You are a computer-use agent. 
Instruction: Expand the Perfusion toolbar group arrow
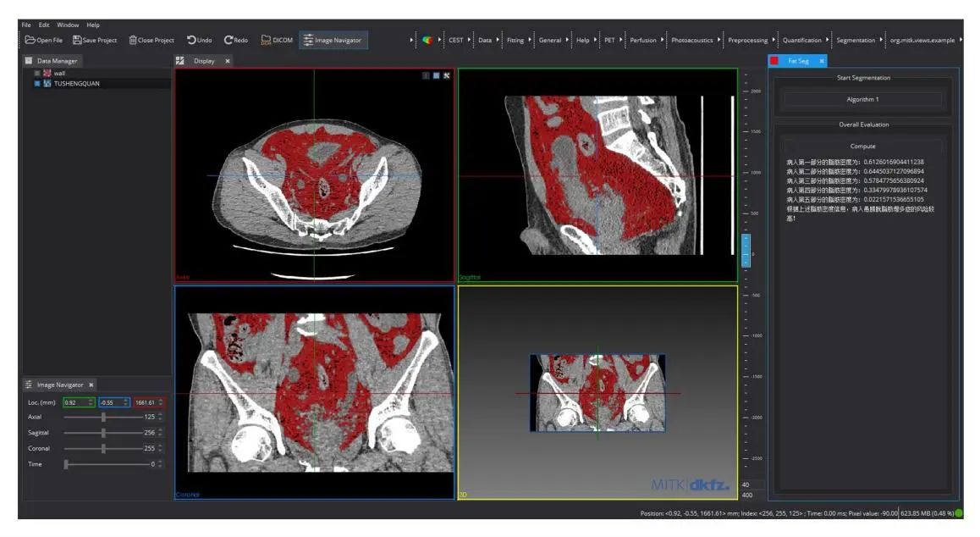click(662, 40)
